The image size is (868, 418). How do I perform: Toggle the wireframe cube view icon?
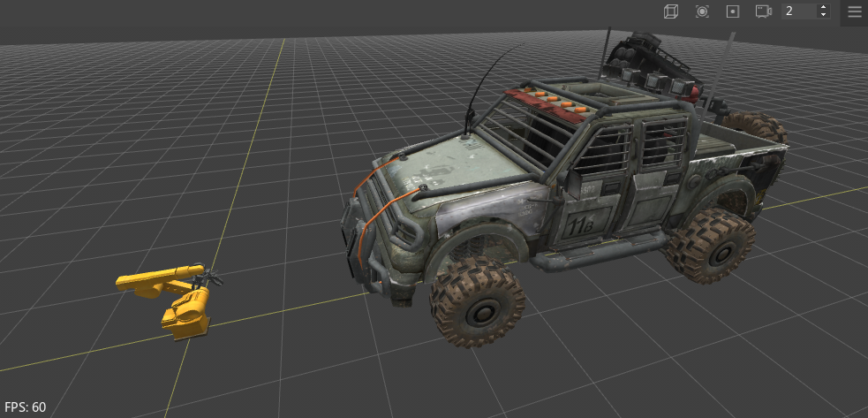[x=672, y=11]
